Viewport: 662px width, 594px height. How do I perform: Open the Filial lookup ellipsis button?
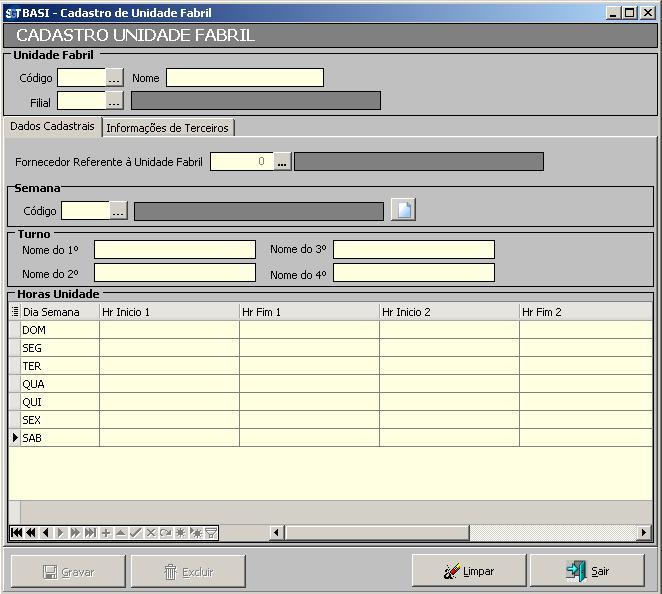(x=114, y=100)
